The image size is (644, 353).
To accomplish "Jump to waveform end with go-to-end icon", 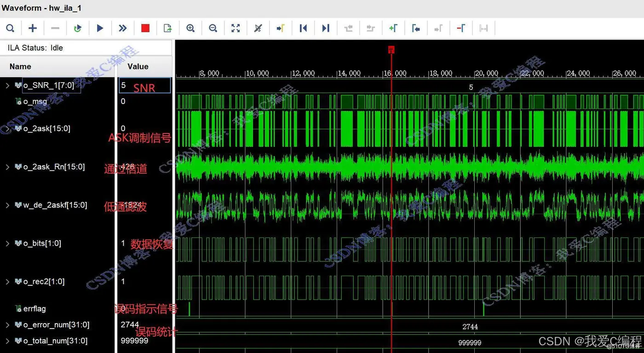I will pyautogui.click(x=326, y=29).
